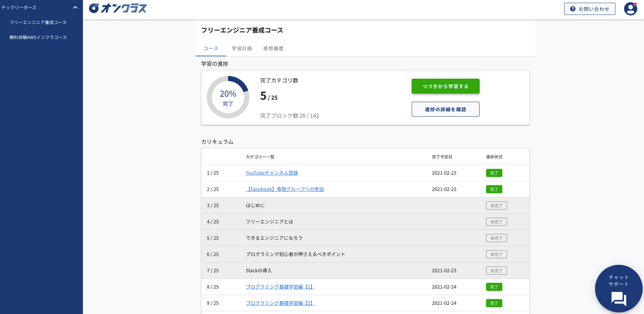This screenshot has width=644, height=314.
Task: Switch to the 学習計画 tab
Action: [242, 48]
